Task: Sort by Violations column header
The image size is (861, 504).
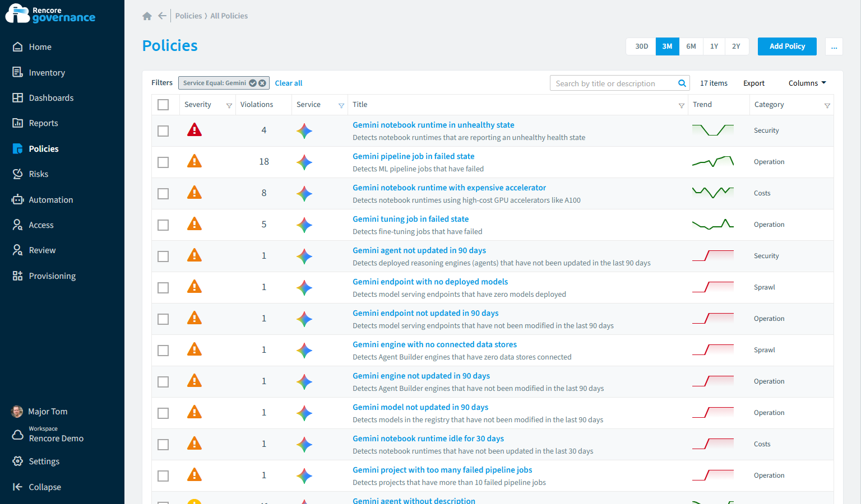Action: point(257,105)
